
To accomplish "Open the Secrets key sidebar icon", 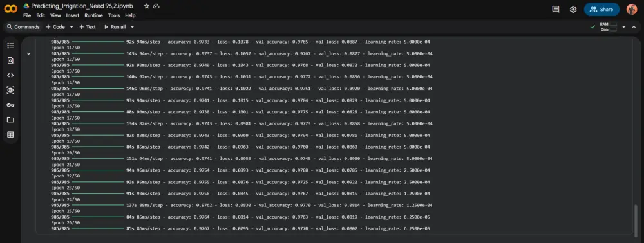I will [11, 105].
